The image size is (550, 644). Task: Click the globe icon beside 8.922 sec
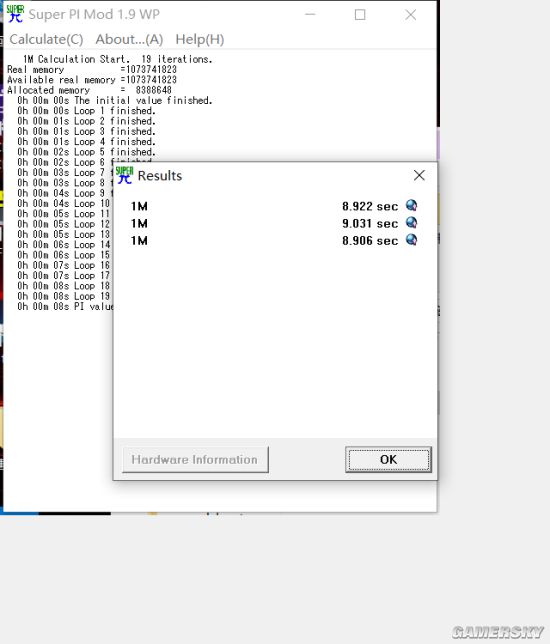(x=411, y=205)
